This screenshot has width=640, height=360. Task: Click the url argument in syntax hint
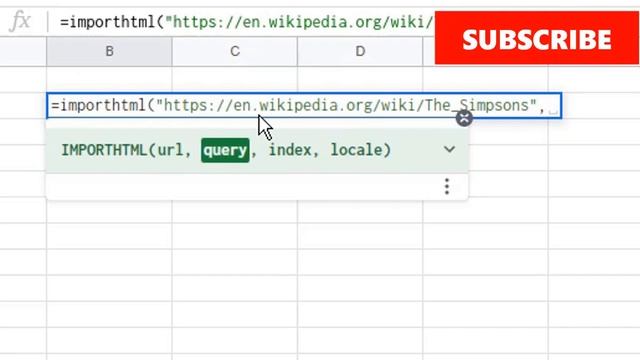pyautogui.click(x=170, y=150)
